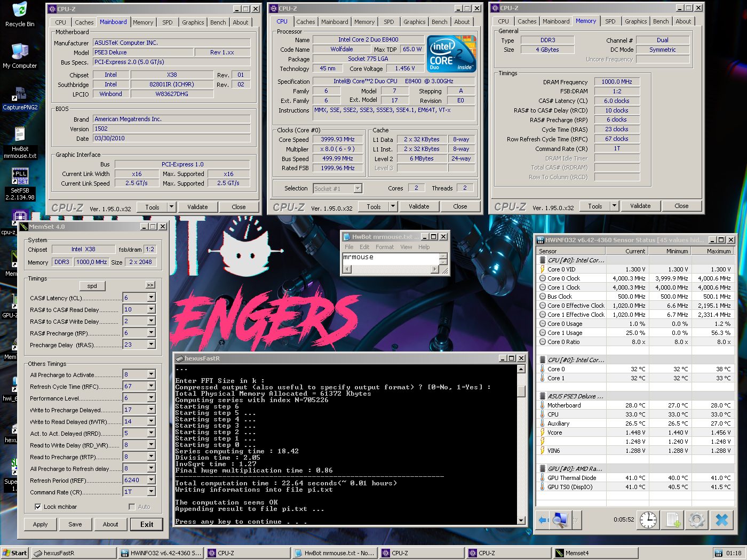
Task: Switch to SPD tab in Memory CPU-Z window
Action: click(x=610, y=21)
